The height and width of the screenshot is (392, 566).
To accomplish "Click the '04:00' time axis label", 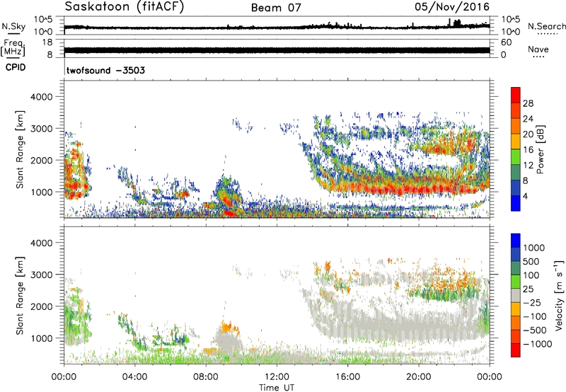I will 135,377.
